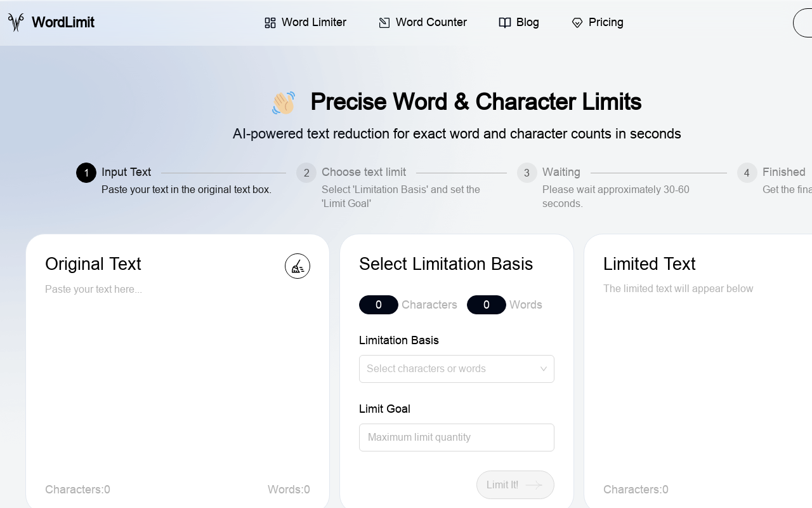The width and height of the screenshot is (812, 508).
Task: Click step 2 number circle
Action: pos(306,173)
